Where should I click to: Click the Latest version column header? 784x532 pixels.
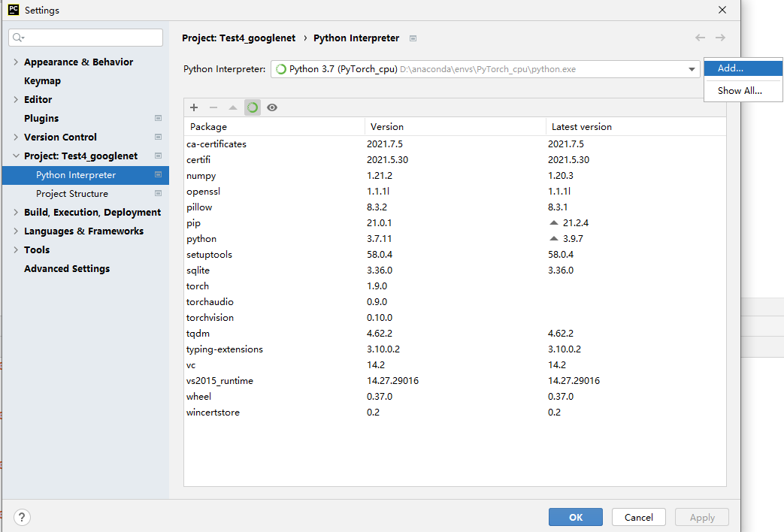[x=636, y=126]
